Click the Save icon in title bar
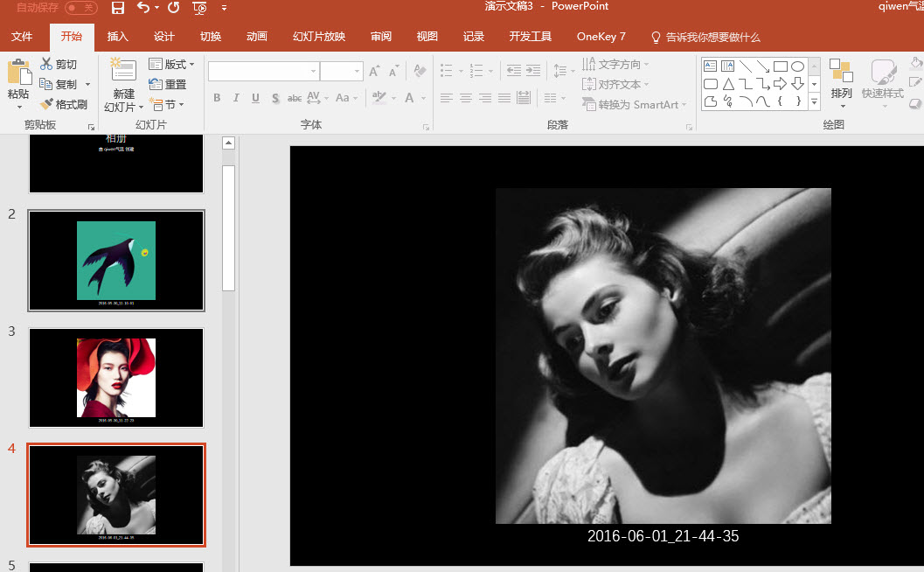The image size is (924, 572). click(x=118, y=8)
